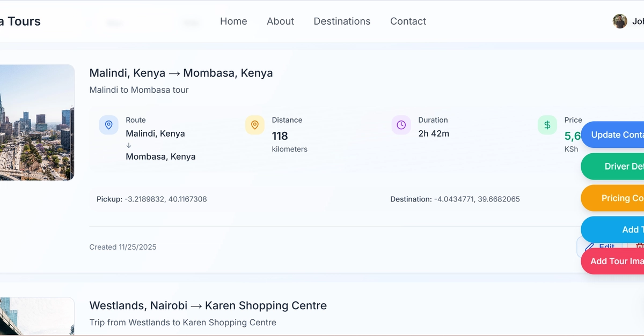Screen dimensions: 644x336
Task: Click the subtitle Malindi to Mombasa tour
Action: pos(139,90)
